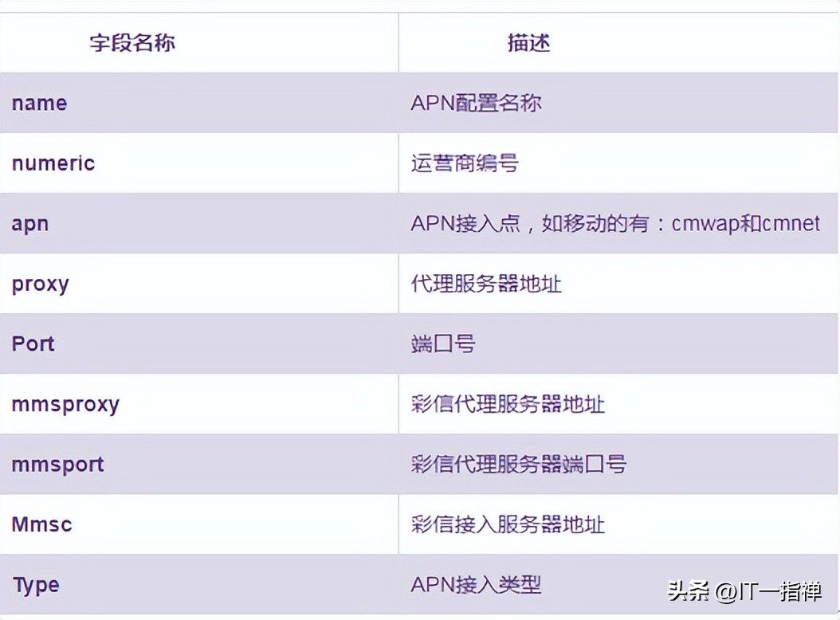Click the 描述 column header
The width and height of the screenshot is (840, 620).
(528, 42)
